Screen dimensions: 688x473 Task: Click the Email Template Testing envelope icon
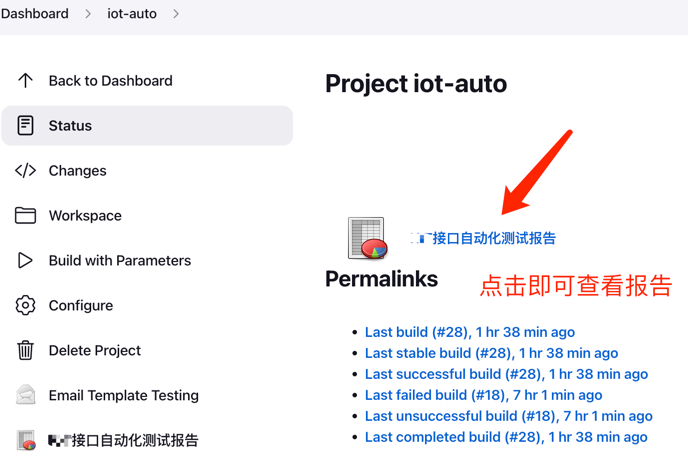[26, 395]
